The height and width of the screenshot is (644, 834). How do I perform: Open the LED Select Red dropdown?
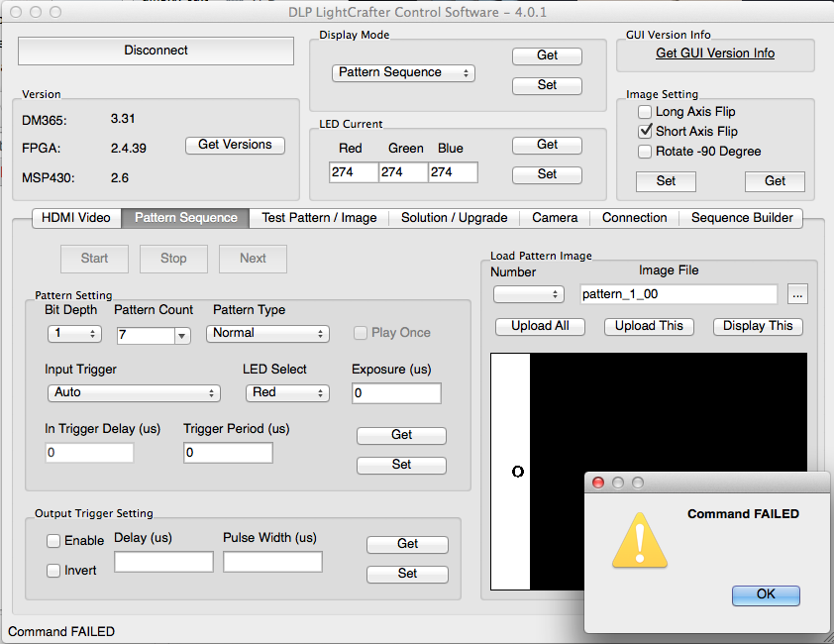click(287, 392)
